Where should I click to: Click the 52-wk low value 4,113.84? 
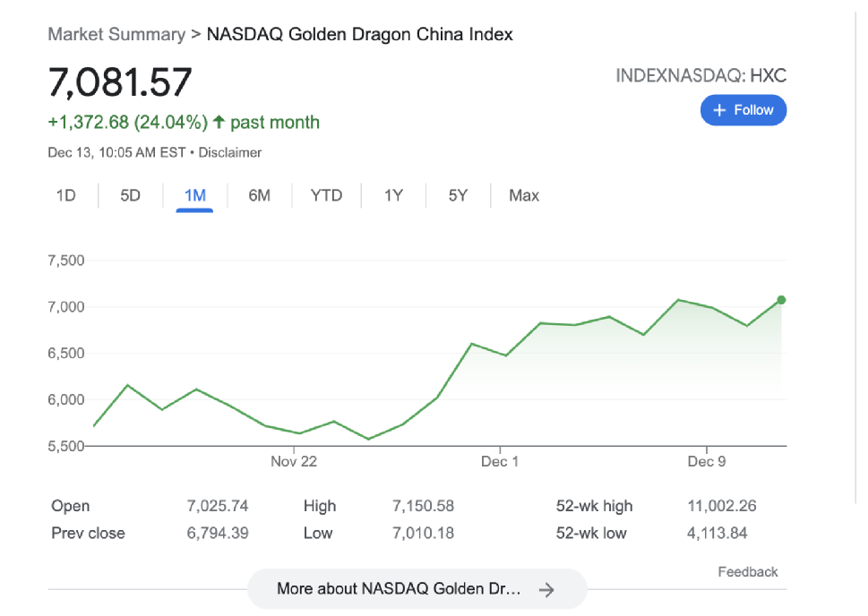click(717, 533)
